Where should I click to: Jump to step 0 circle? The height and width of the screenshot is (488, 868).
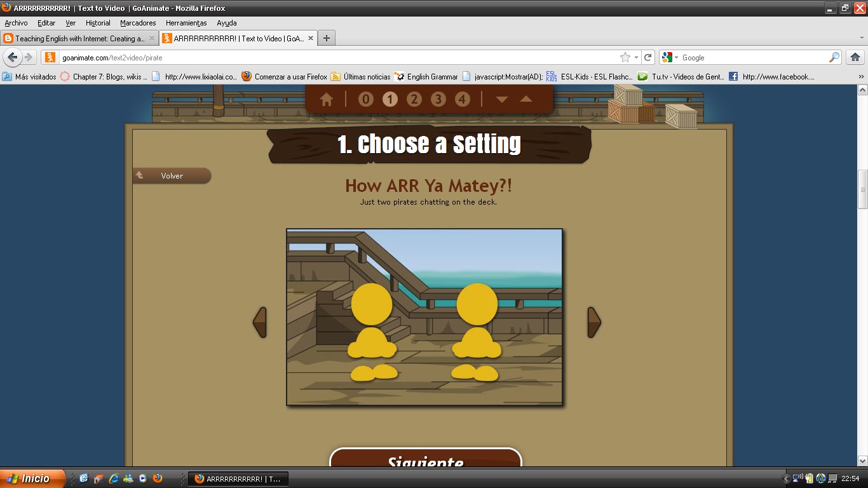coord(365,99)
